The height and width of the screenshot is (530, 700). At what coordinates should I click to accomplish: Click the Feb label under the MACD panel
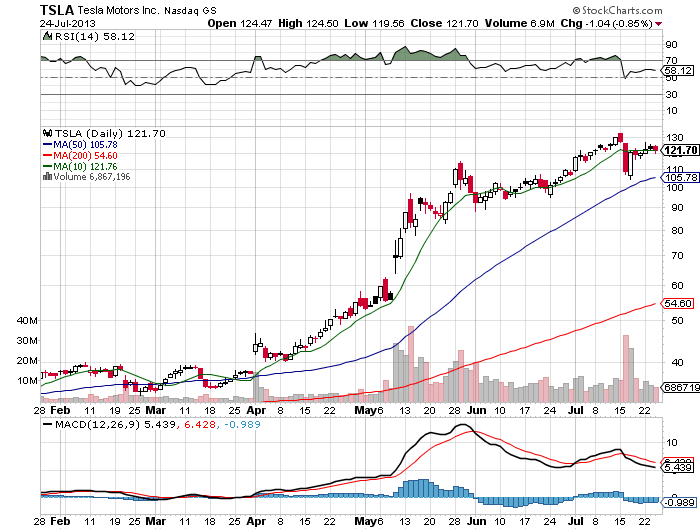coord(60,521)
